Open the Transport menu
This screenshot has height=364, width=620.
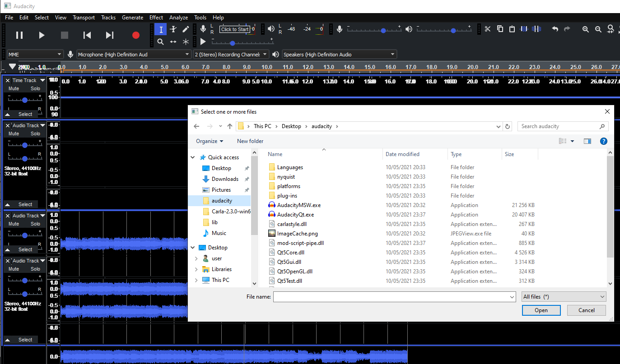[84, 18]
